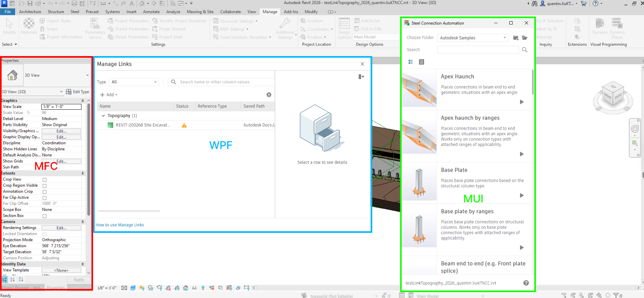
Task: Open the Type filter dropdown in Manage Links
Action: pos(134,82)
